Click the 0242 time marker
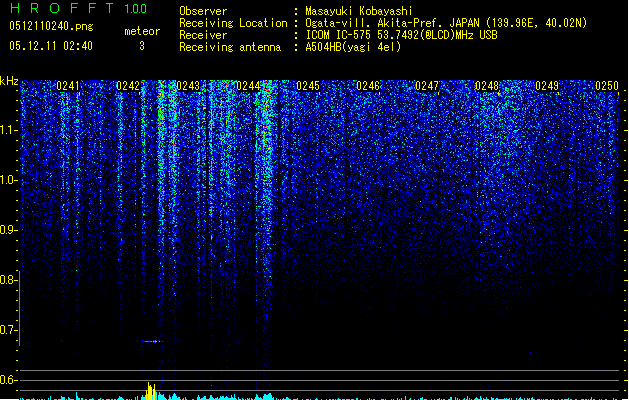 click(x=128, y=86)
